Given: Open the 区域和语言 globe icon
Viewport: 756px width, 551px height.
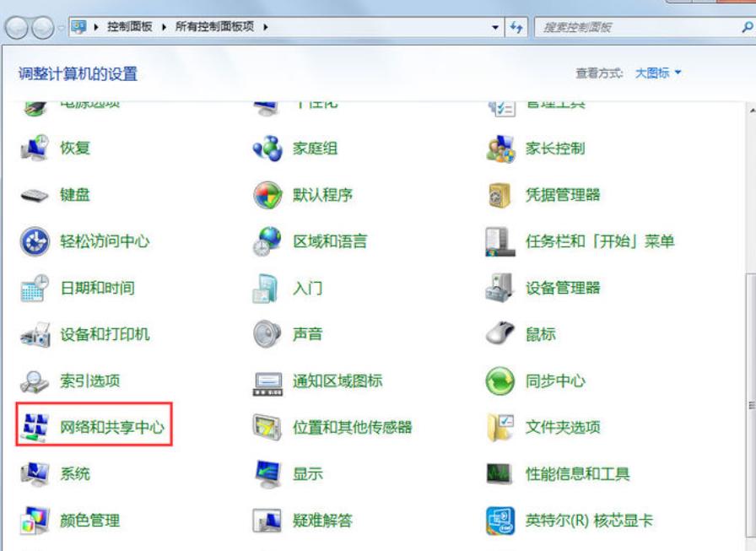Looking at the screenshot, I should pos(267,241).
